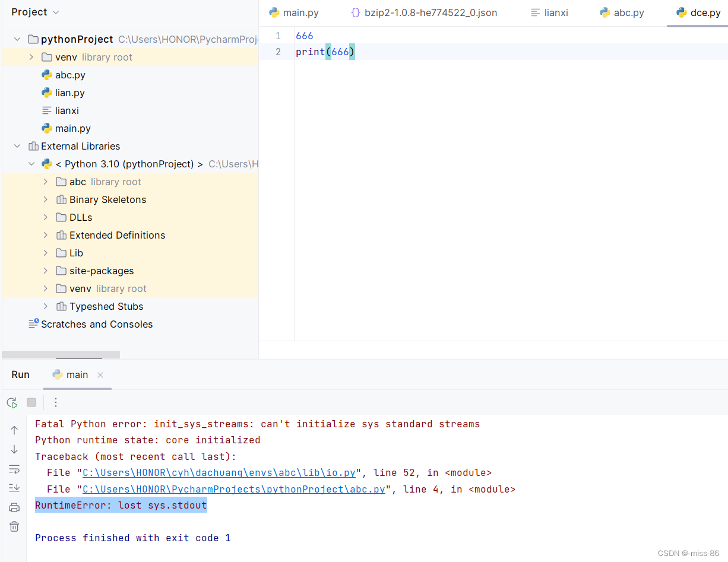728x562 pixels.
Task: Select the Scratches and Consoles item
Action: click(x=96, y=324)
